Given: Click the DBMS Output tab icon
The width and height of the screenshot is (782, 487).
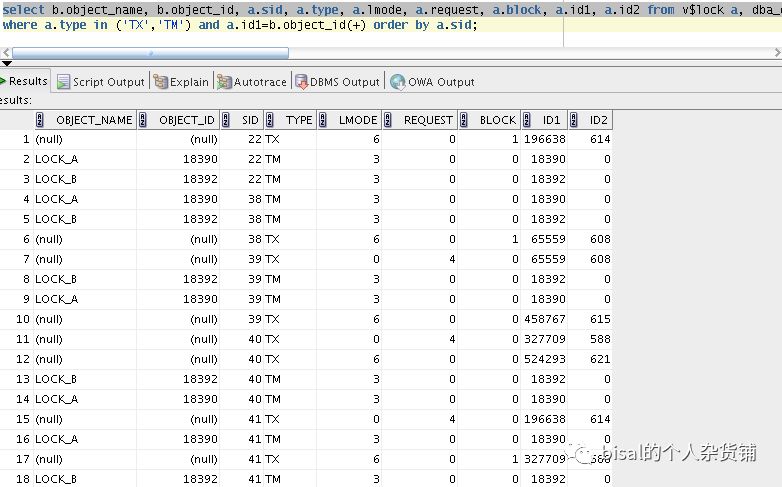Looking at the screenshot, I should (x=301, y=82).
